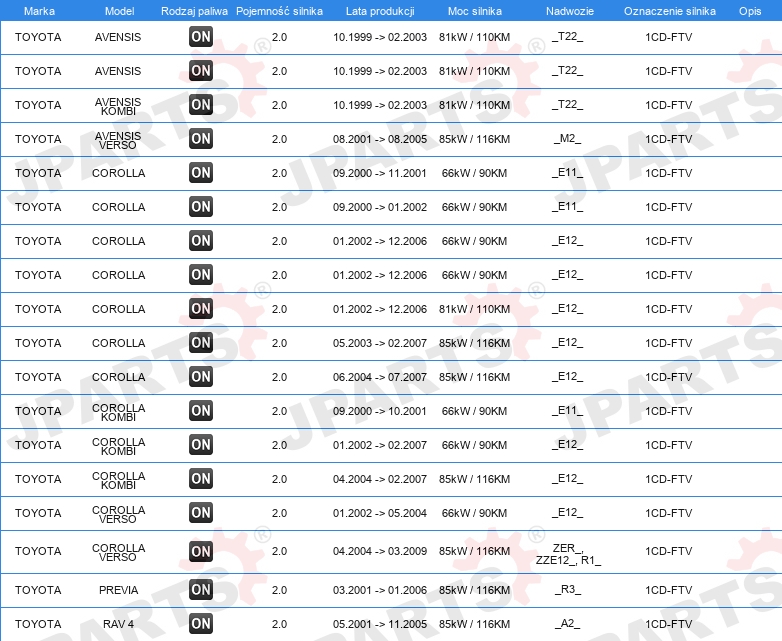This screenshot has width=782, height=641.
Task: Click ON icon in Corolla Kombi 01.2002 -> 02.2007 row
Action: click(201, 444)
